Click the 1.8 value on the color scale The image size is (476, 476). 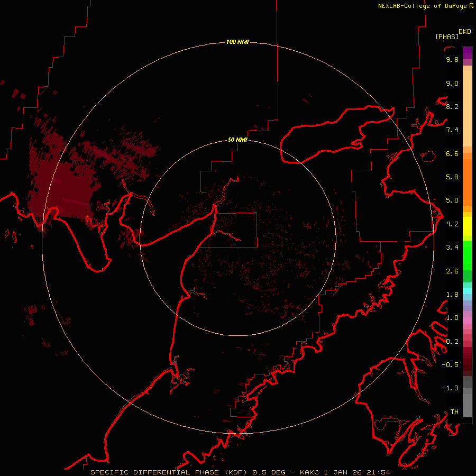click(x=452, y=295)
